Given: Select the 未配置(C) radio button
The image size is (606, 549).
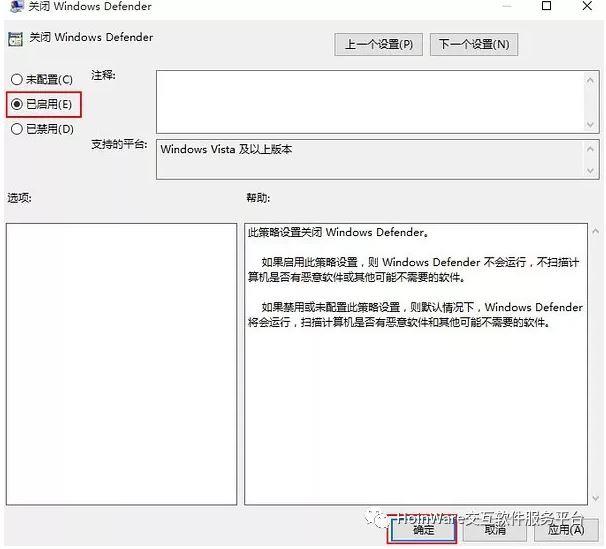Looking at the screenshot, I should [x=17, y=79].
